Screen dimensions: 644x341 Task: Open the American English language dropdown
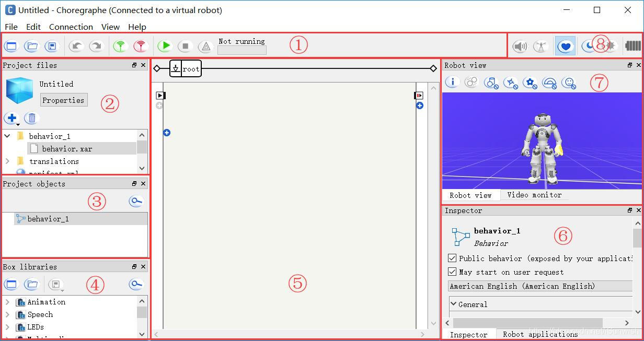[540, 286]
